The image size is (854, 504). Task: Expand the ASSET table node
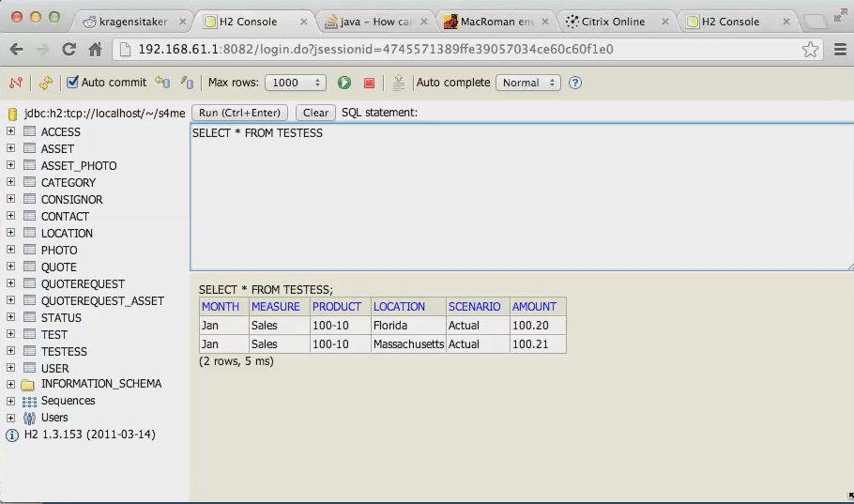pos(10,147)
